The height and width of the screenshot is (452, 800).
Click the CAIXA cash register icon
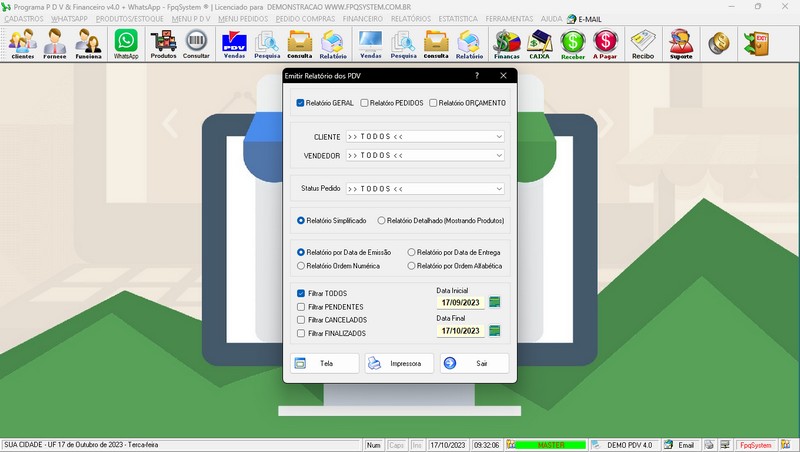pyautogui.click(x=540, y=44)
